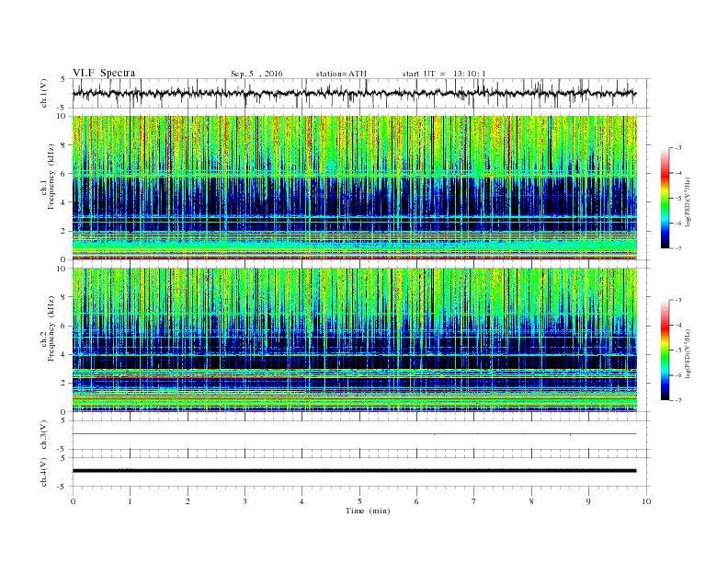Click the "8" kHz tick on ch.1 spectrogram
Screen dimensions: 728x563
point(63,145)
